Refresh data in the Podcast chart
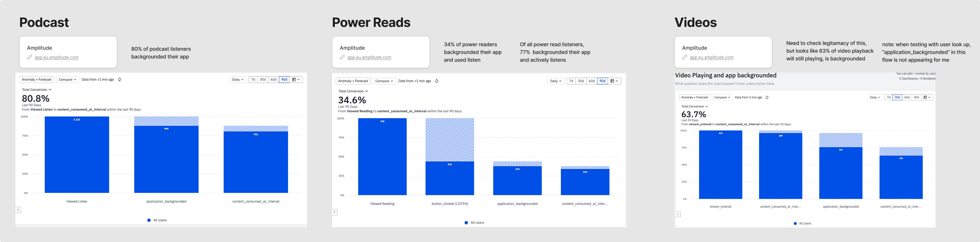 [120, 80]
